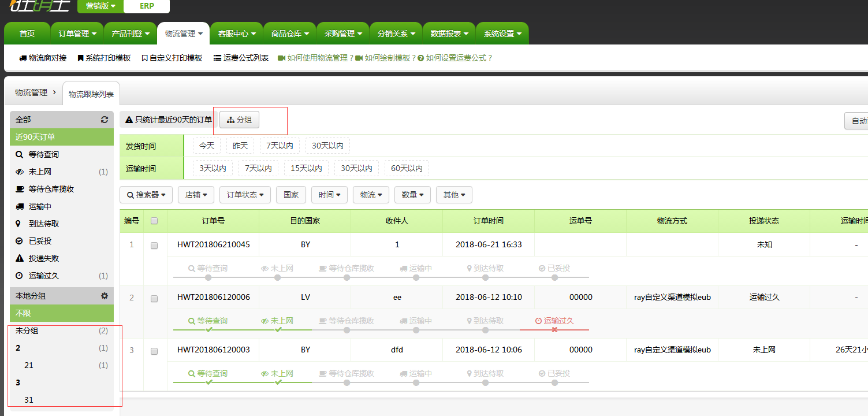Click warning icon beside 只统计最近90天的订单
This screenshot has width=868, height=416.
(129, 120)
